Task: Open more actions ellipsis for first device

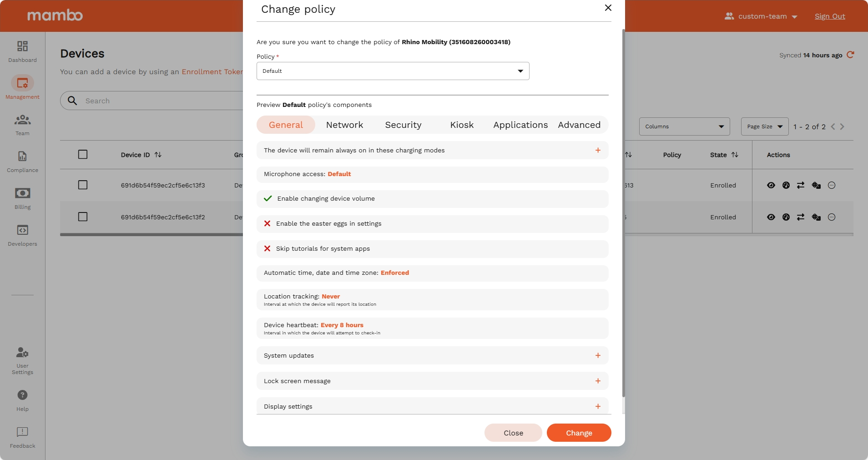Action: tap(832, 185)
